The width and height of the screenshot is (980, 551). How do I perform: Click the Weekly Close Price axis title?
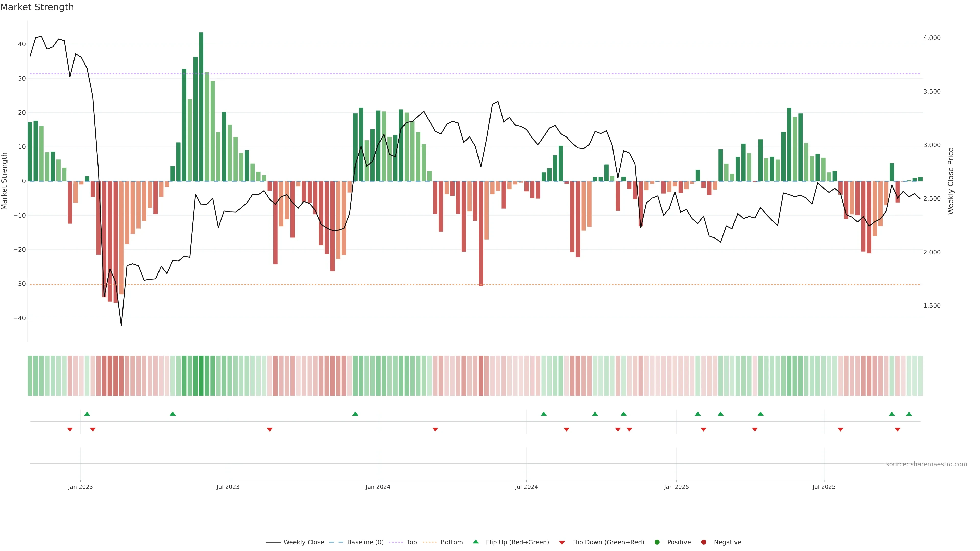951,181
